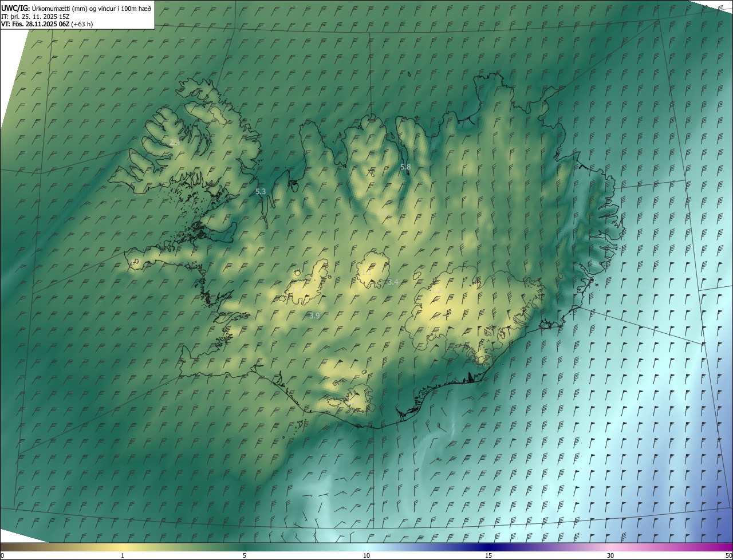Click the 1.2 value label on the map
The width and height of the screenshot is (733, 560).
point(436,290)
